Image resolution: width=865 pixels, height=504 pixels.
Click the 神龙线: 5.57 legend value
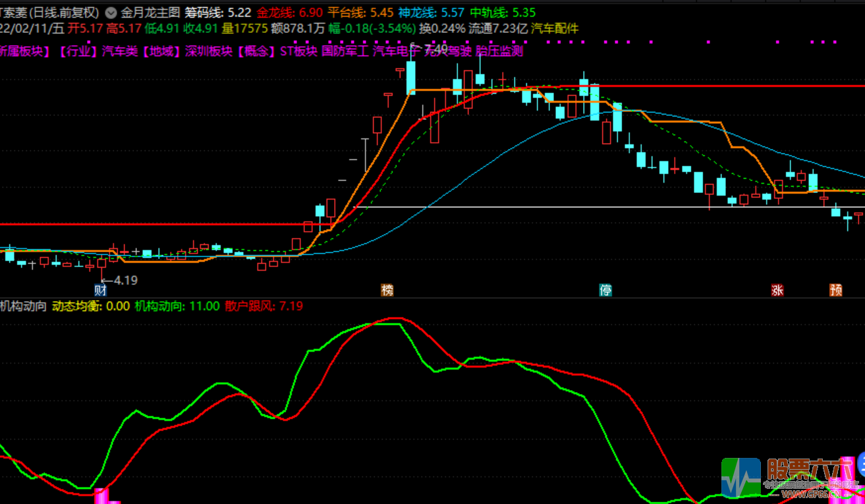point(432,13)
